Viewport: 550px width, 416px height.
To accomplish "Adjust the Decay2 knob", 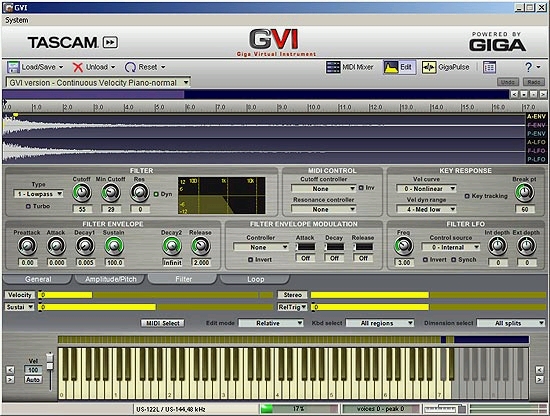I will (172, 246).
